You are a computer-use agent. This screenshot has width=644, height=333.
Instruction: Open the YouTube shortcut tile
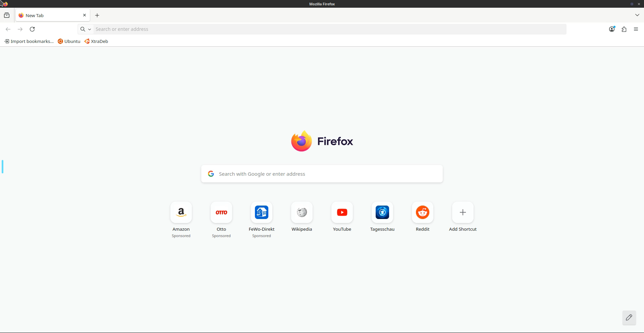[x=342, y=212]
